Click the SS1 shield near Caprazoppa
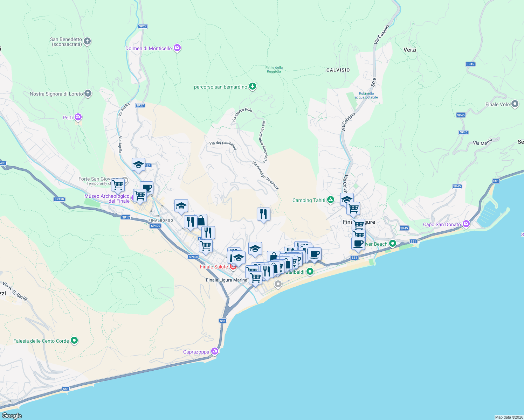This screenshot has width=524, height=420. [223, 321]
